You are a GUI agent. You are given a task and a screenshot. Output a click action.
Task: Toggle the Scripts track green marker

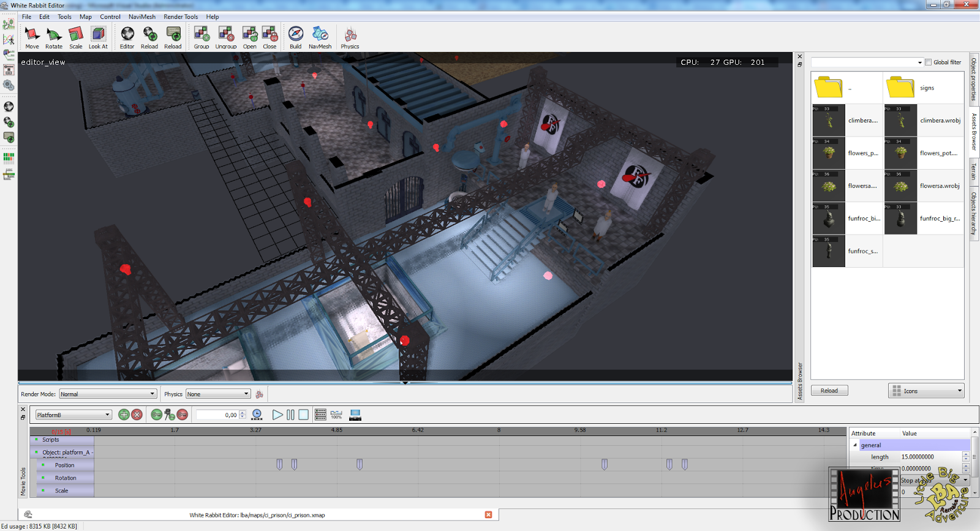36,439
